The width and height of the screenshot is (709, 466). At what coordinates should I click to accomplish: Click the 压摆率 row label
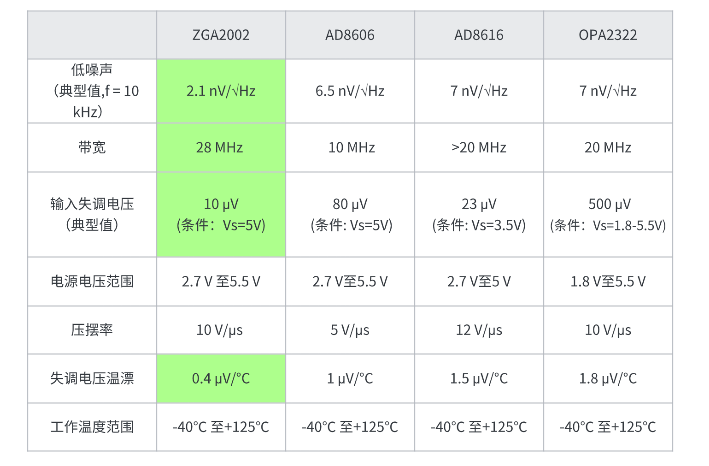[92, 330]
